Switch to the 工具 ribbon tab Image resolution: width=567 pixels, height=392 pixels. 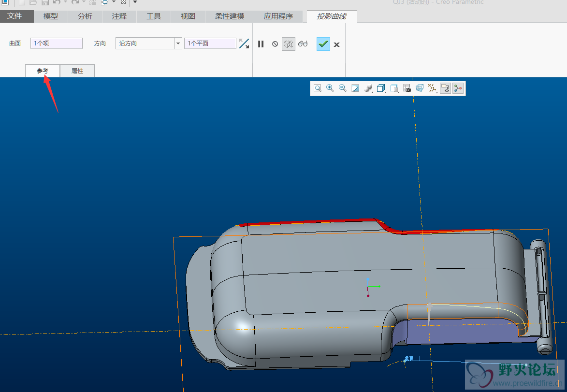click(x=154, y=16)
